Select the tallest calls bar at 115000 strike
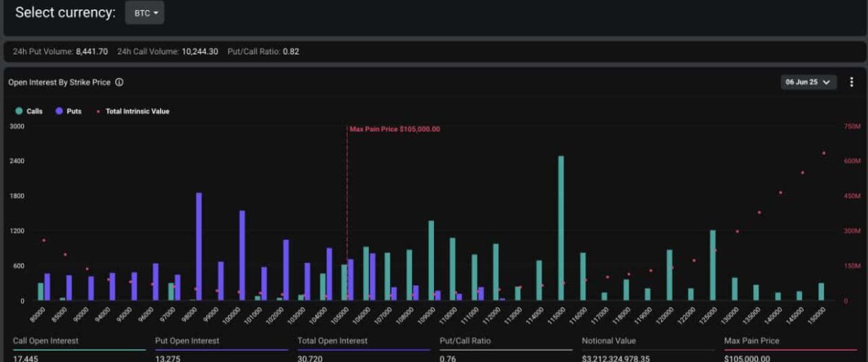The width and height of the screenshot is (868, 362). (561, 228)
